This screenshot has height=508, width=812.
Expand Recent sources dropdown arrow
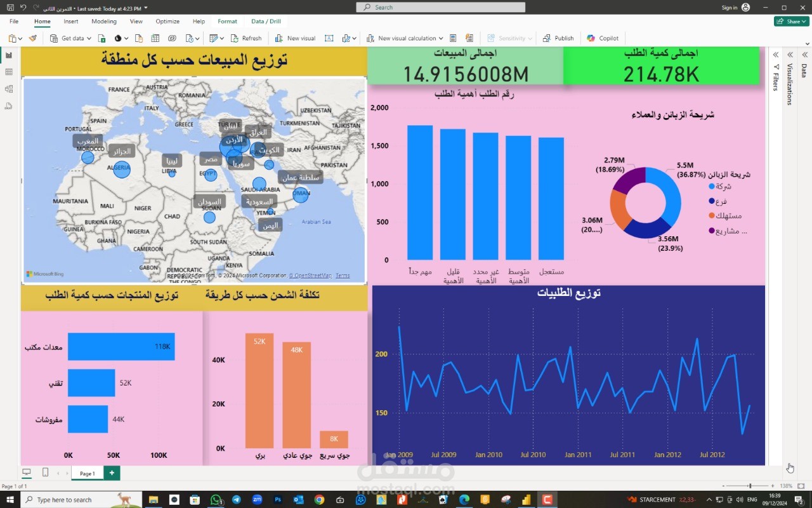pyautogui.click(x=198, y=39)
